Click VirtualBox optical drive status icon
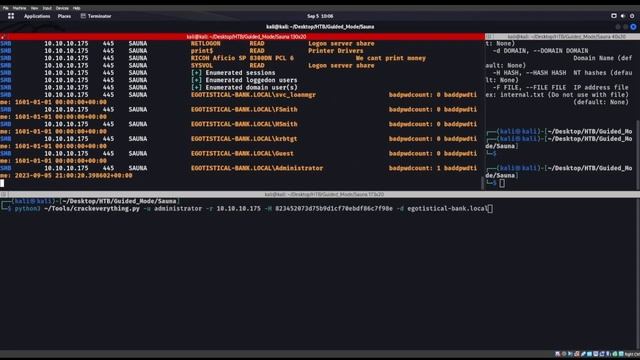Screen dimensions: 640x360 [564, 354]
